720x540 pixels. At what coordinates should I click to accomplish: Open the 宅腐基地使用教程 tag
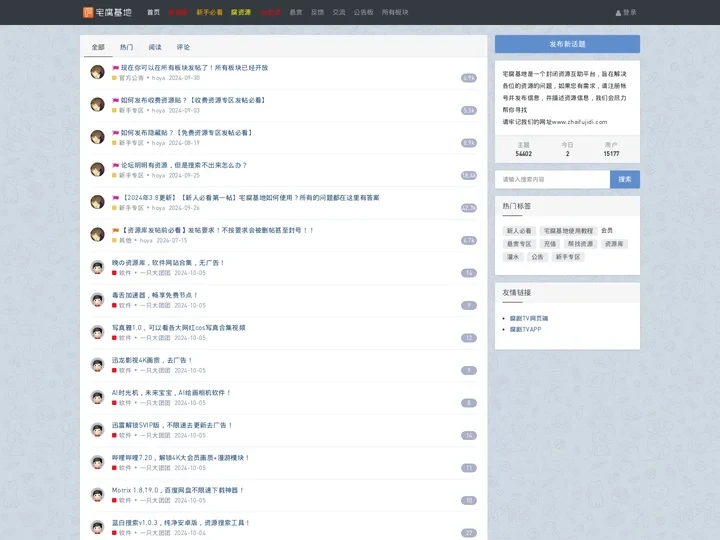pos(568,231)
